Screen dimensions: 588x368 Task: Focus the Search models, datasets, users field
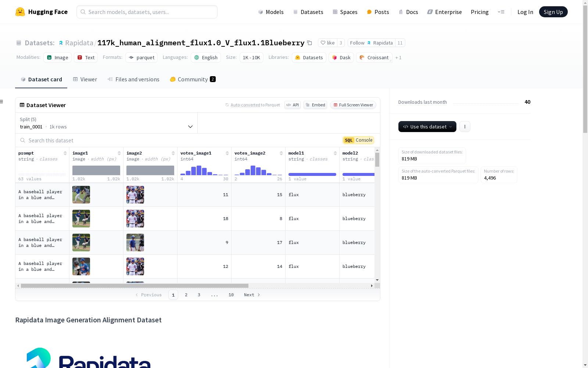(147, 12)
